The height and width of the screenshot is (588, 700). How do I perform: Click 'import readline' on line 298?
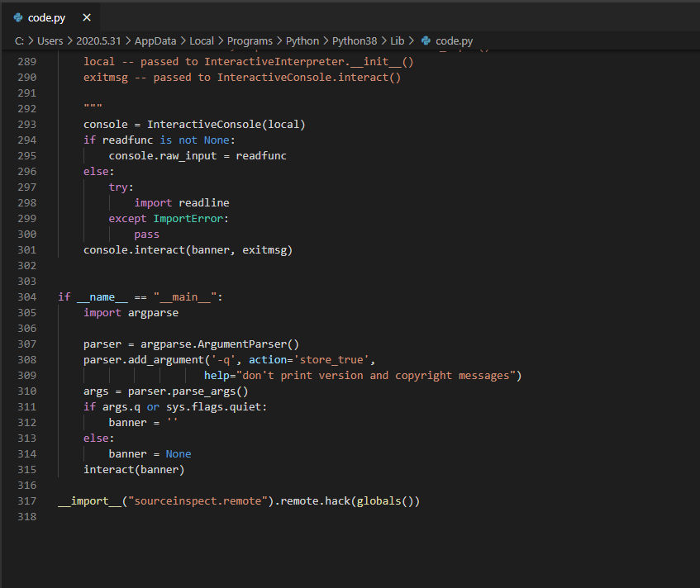click(182, 203)
